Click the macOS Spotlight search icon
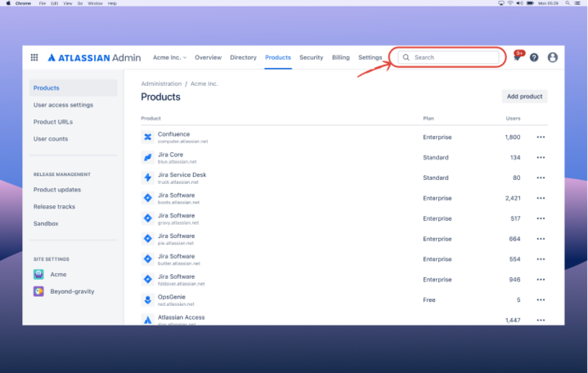This screenshot has width=588, height=373. click(568, 3)
